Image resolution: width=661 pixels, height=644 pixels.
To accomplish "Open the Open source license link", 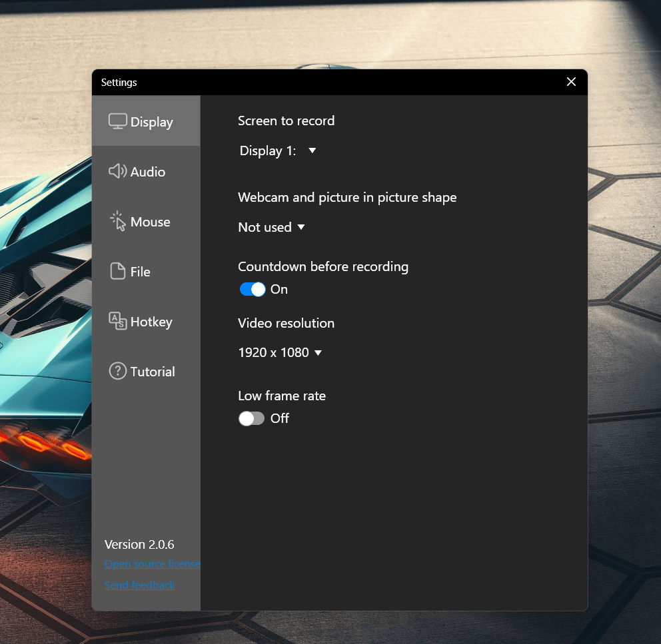I will (x=152, y=563).
